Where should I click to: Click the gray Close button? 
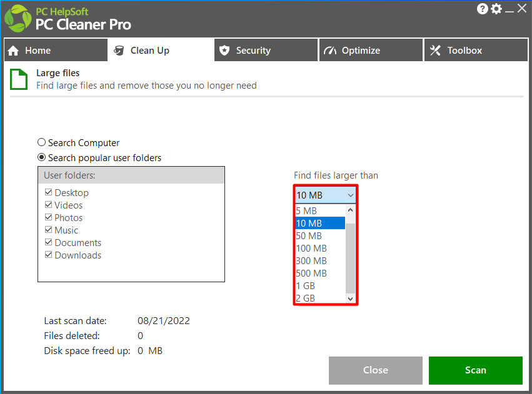(376, 370)
